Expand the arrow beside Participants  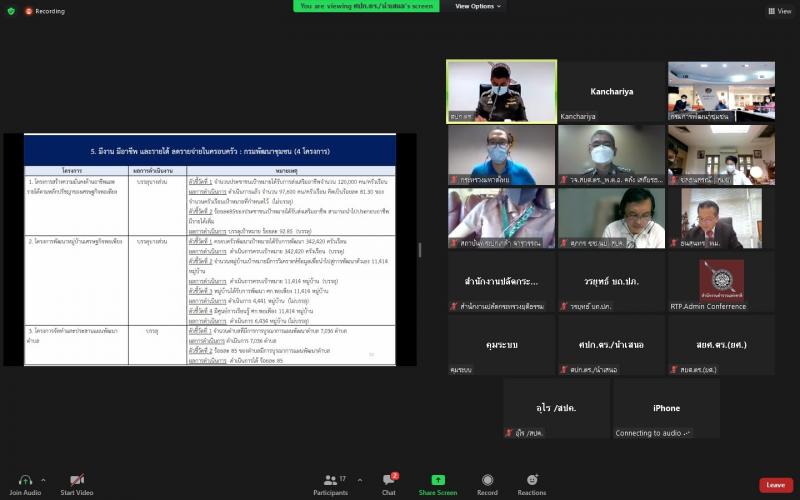(360, 480)
